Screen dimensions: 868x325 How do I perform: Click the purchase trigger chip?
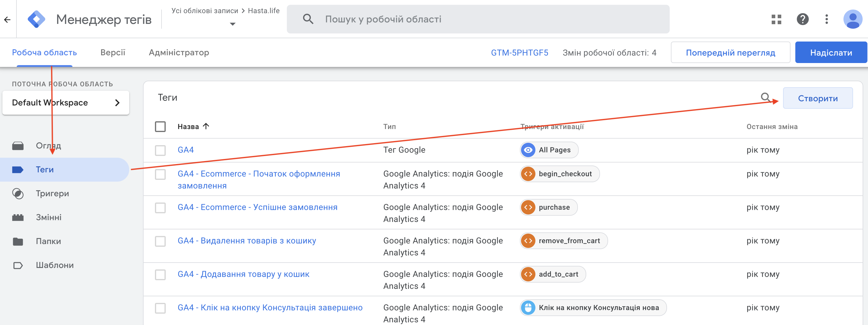coord(549,207)
